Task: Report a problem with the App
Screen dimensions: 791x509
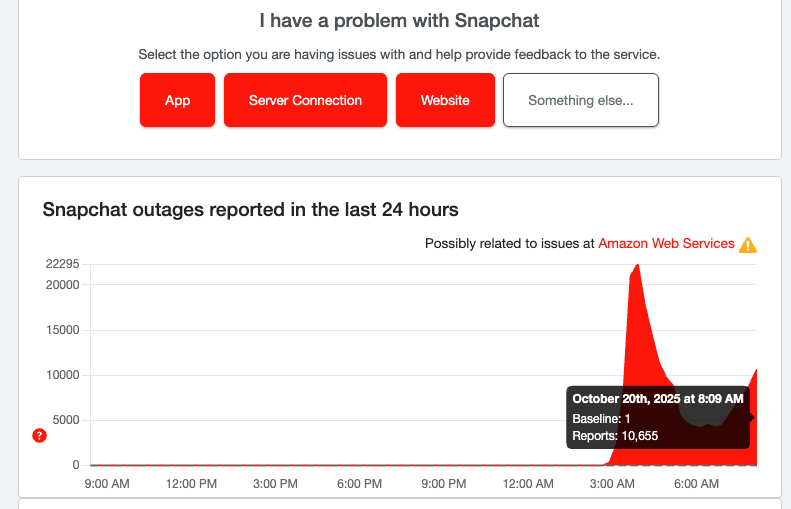Action: pos(177,100)
